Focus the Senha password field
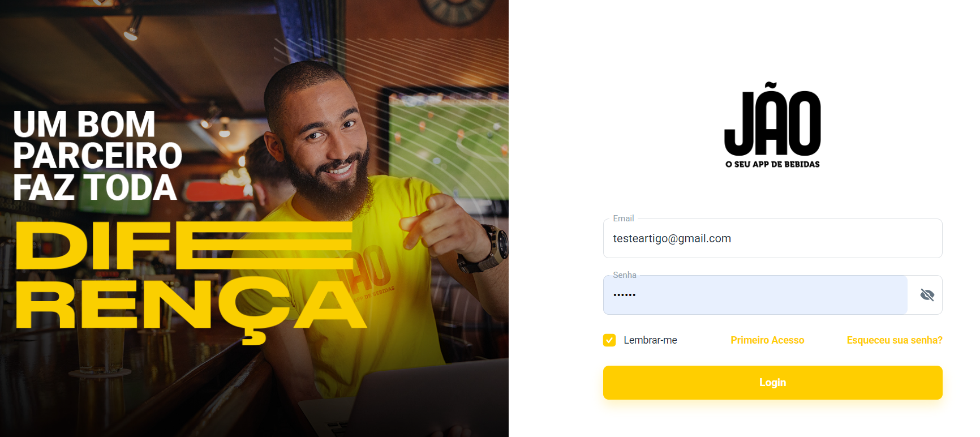980x437 pixels. [755, 295]
